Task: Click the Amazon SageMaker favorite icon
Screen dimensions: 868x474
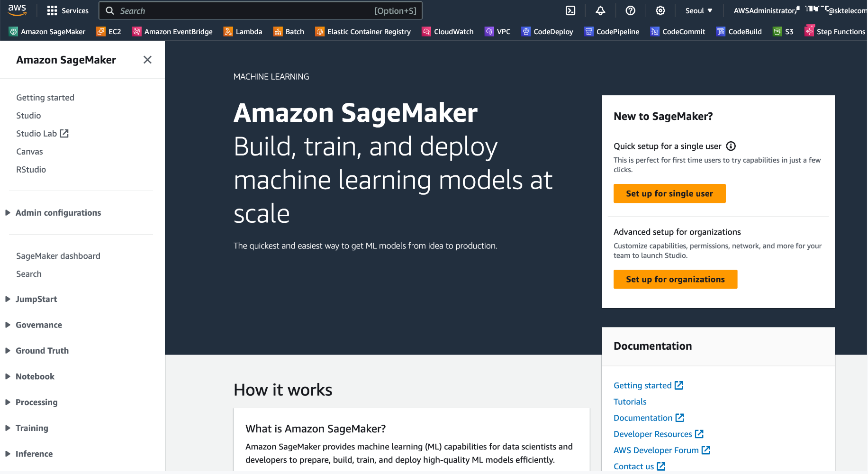Action: click(13, 31)
